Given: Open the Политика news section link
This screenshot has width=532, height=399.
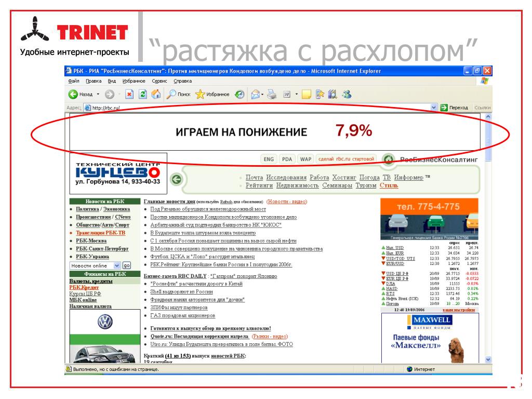Looking at the screenshot, I should (x=87, y=209).
